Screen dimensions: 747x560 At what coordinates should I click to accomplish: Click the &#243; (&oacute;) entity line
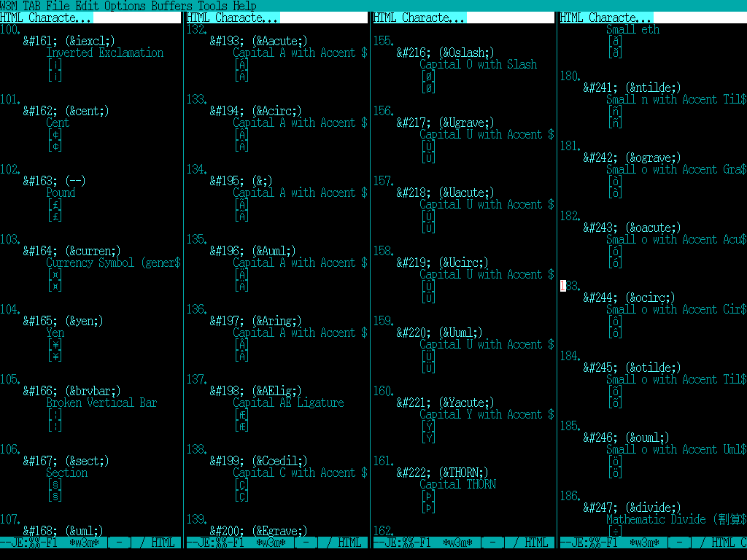pos(632,227)
